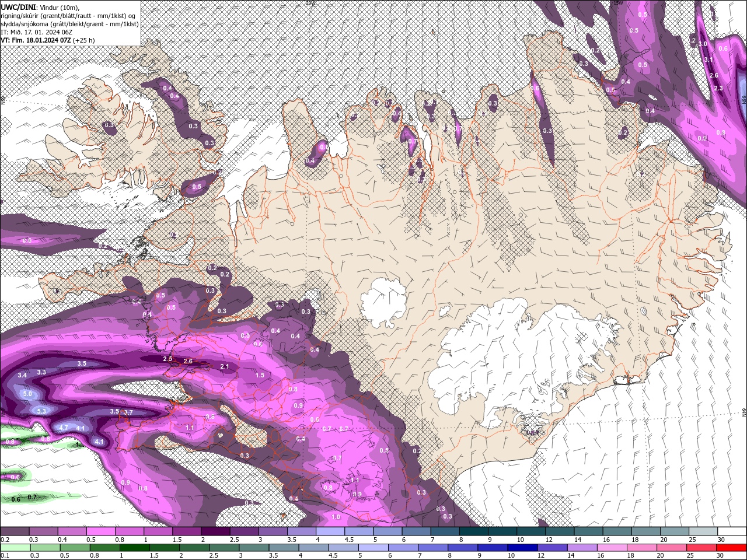Click the '15W' longitude label at the top

pyautogui.click(x=619, y=2)
